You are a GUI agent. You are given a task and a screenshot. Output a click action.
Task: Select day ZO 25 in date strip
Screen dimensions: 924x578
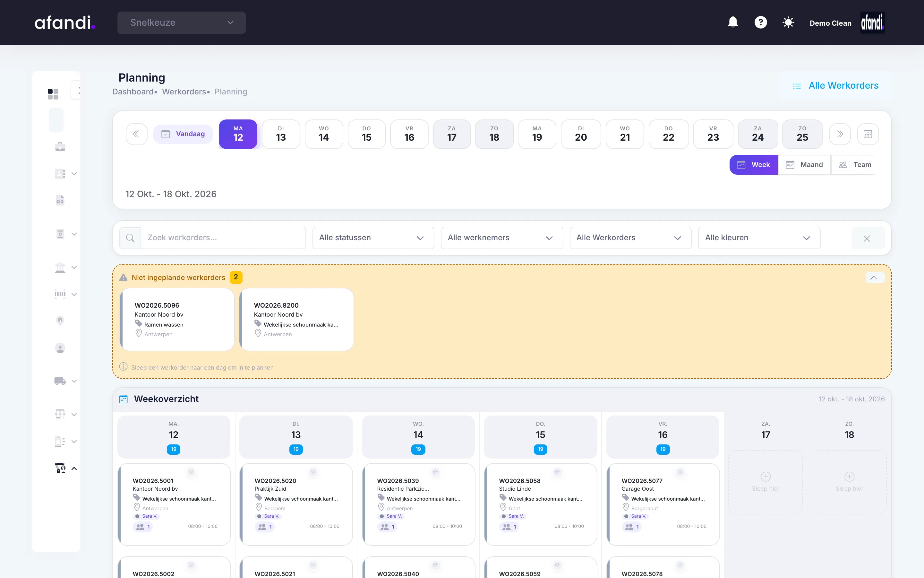tap(802, 134)
